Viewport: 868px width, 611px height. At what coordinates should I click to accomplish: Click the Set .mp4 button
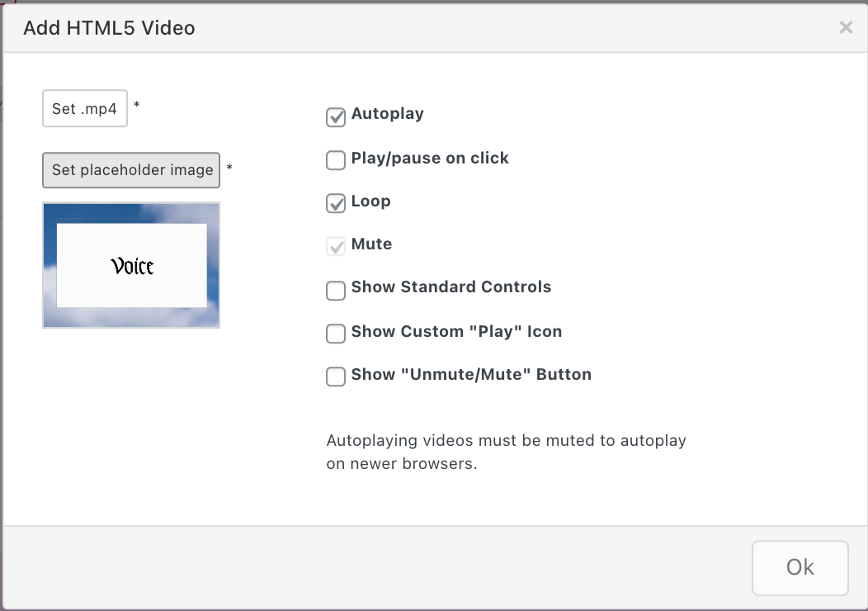(85, 108)
